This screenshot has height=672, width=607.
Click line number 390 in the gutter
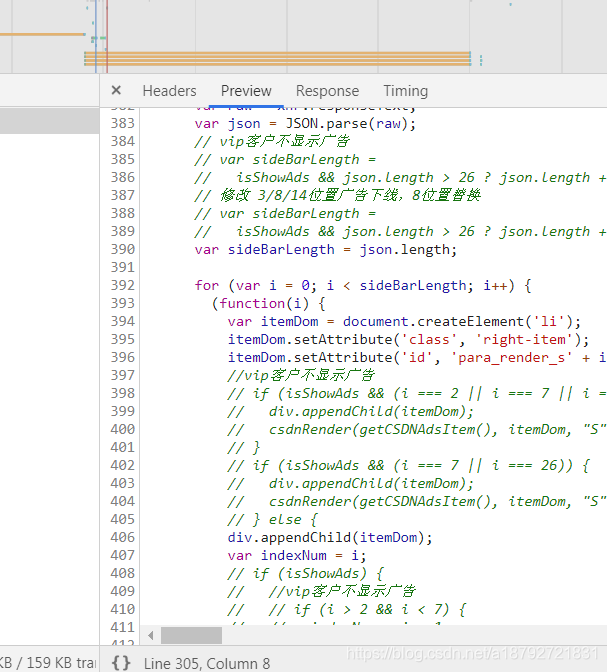(123, 249)
